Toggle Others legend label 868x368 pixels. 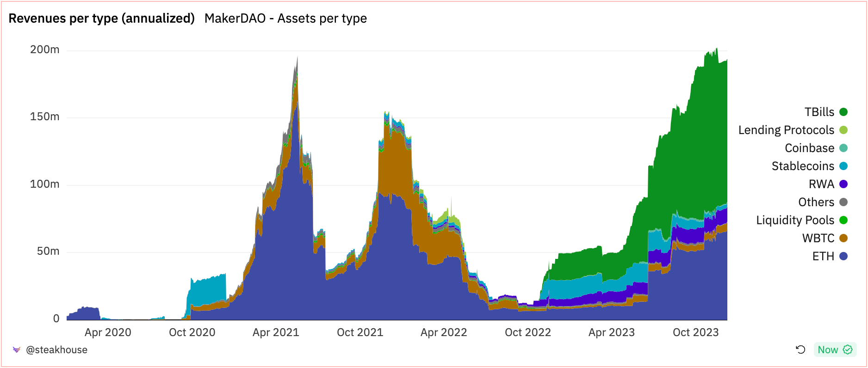click(x=816, y=202)
